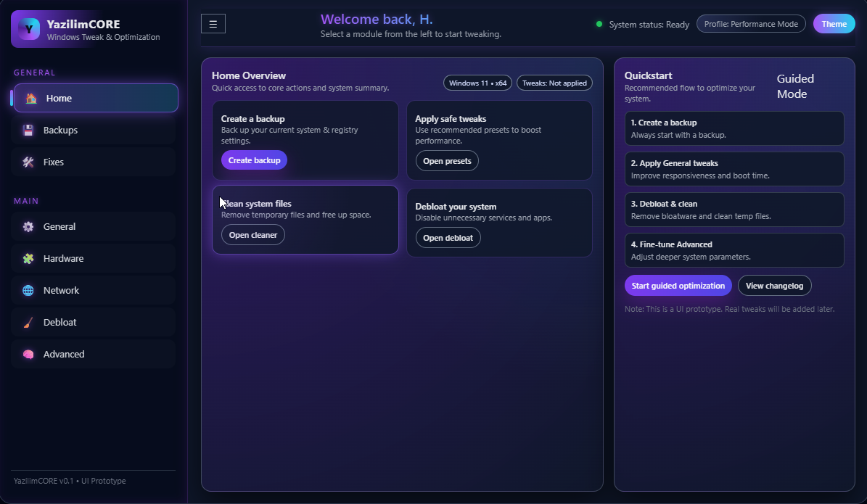867x504 pixels.
Task: Click the Tweaks: Not applied badge
Action: coord(554,82)
